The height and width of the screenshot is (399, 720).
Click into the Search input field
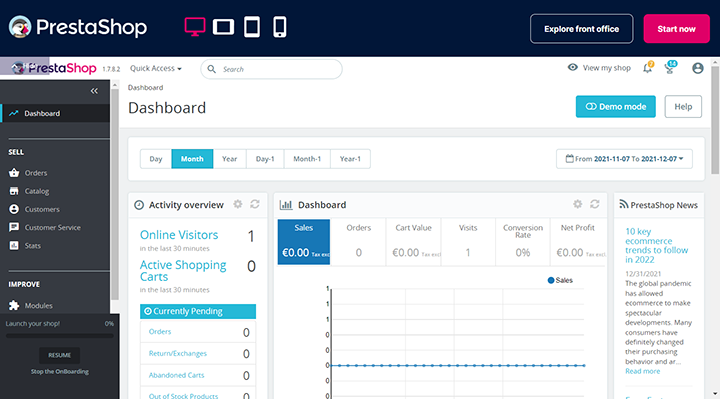[x=271, y=69]
